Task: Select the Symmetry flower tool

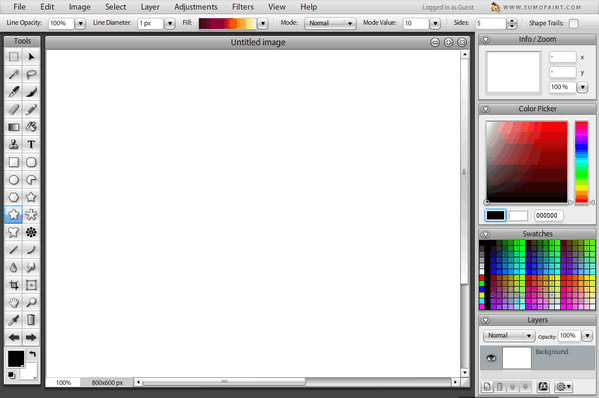Action: tap(31, 232)
